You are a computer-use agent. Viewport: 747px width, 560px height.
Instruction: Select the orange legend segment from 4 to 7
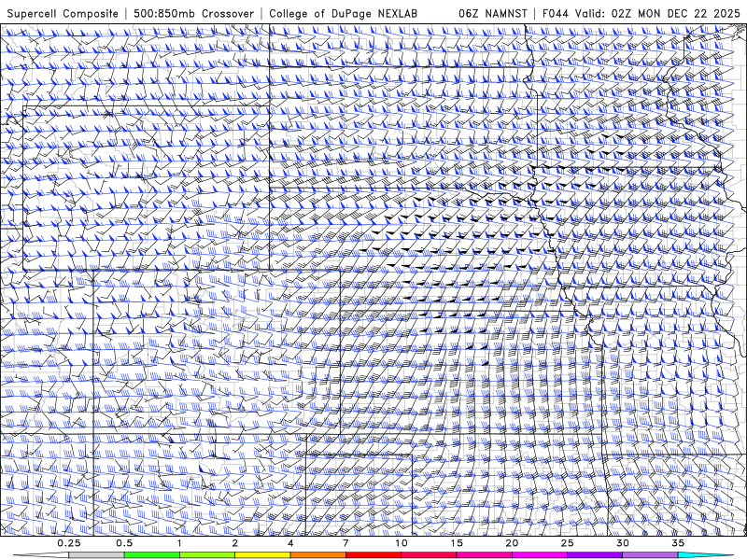[x=317, y=555]
